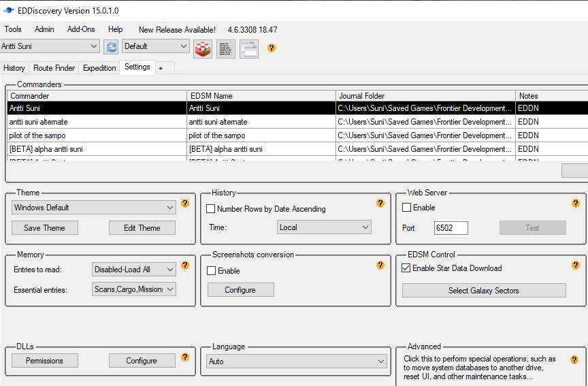This screenshot has height=386, width=588.
Task: Select pilot of the sampo commander row
Action: pos(297,135)
